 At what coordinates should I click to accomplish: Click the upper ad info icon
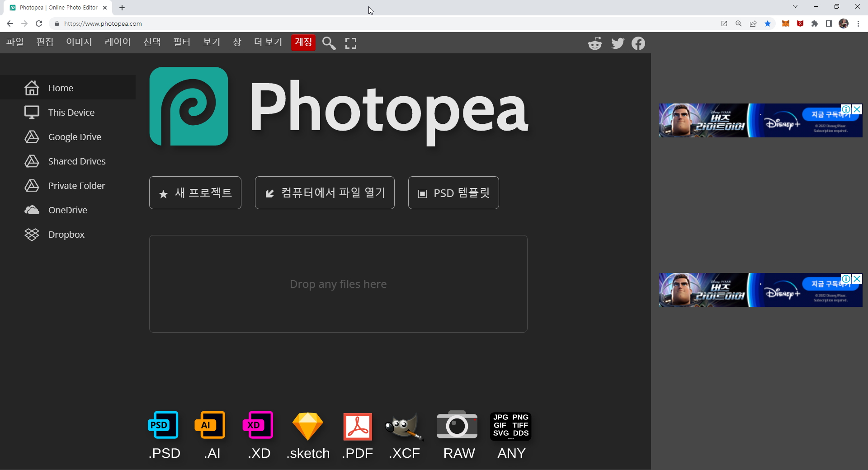click(846, 109)
